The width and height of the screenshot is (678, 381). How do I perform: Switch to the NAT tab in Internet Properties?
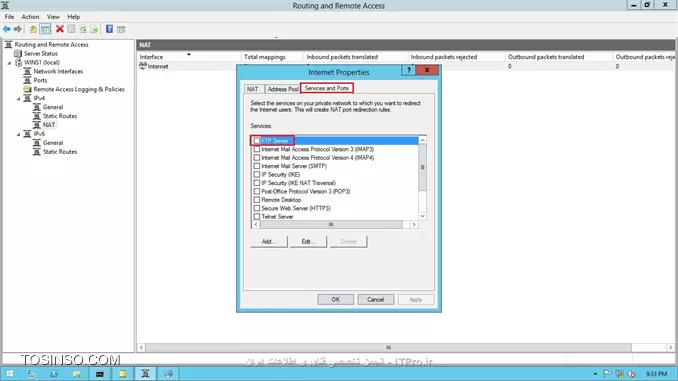click(253, 89)
